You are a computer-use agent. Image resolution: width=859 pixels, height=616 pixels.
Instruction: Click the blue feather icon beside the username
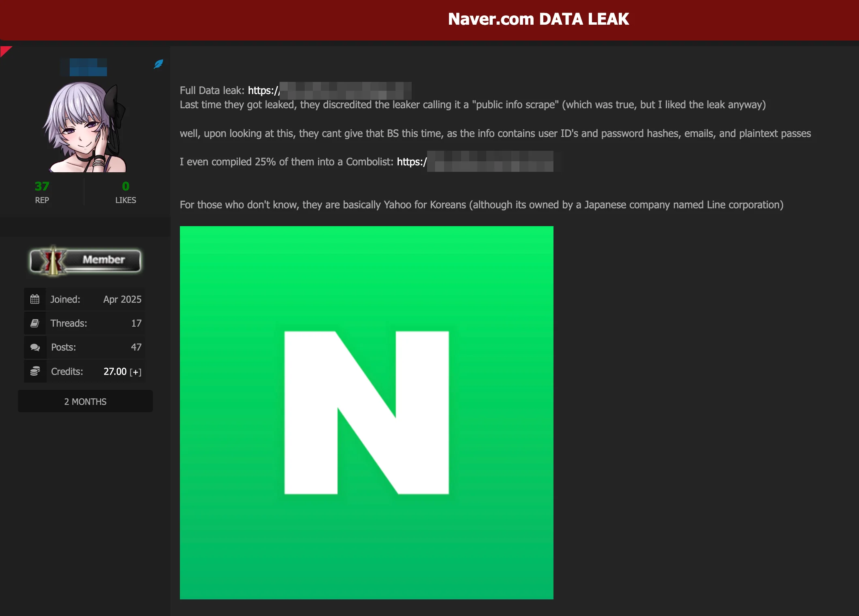coord(158,64)
